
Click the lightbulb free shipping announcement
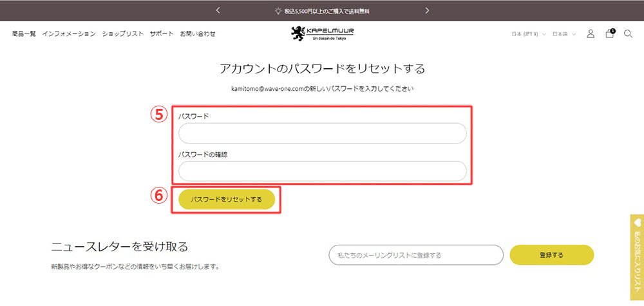click(322, 11)
